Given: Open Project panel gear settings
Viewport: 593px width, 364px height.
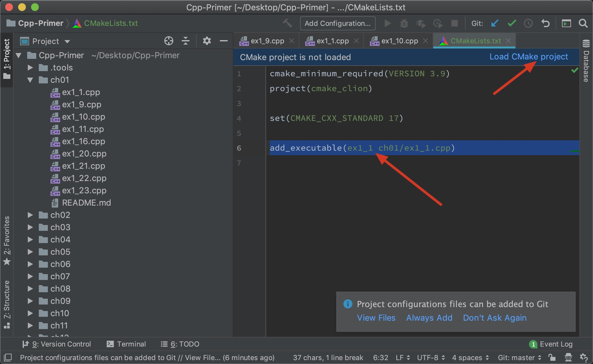Looking at the screenshot, I should (207, 41).
